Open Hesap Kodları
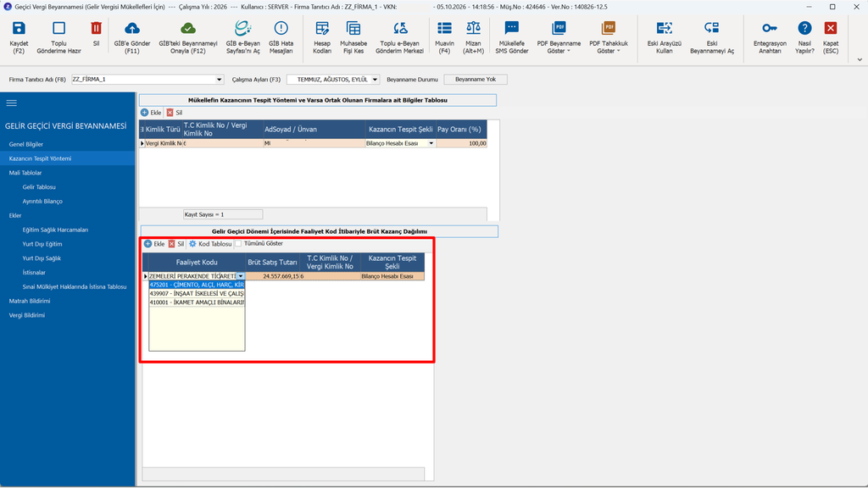Screen dimensions: 868x488 point(322,37)
